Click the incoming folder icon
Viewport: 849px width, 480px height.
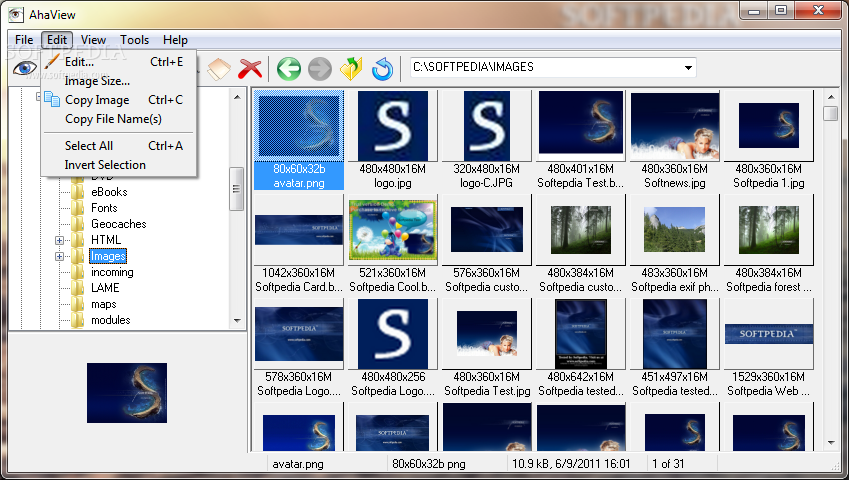[x=77, y=272]
